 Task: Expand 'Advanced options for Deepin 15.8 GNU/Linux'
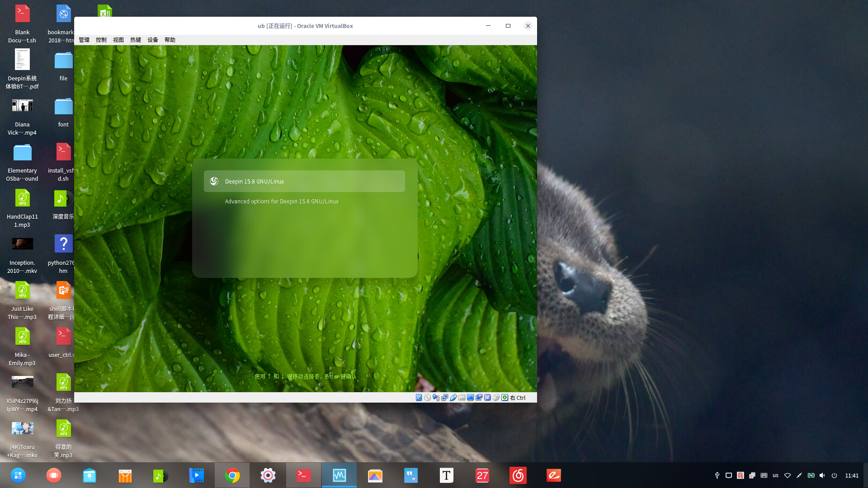pyautogui.click(x=282, y=201)
